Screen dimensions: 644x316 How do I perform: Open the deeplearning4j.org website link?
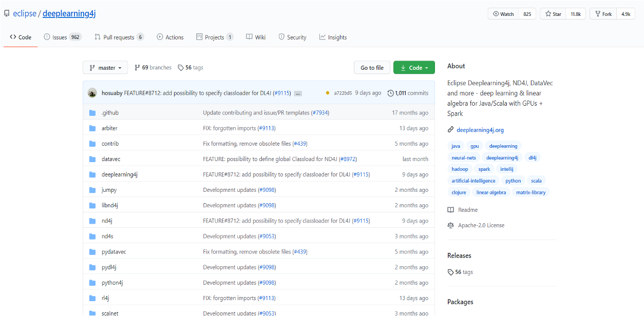coord(480,130)
